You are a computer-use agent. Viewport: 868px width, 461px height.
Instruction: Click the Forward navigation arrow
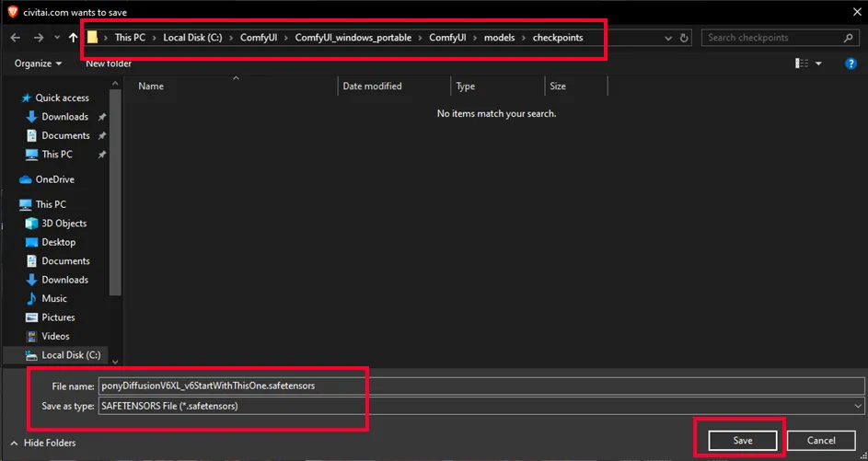(38, 38)
